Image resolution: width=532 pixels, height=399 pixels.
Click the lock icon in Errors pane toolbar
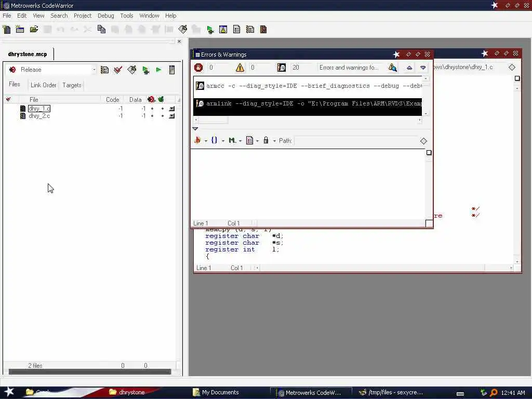(x=266, y=140)
